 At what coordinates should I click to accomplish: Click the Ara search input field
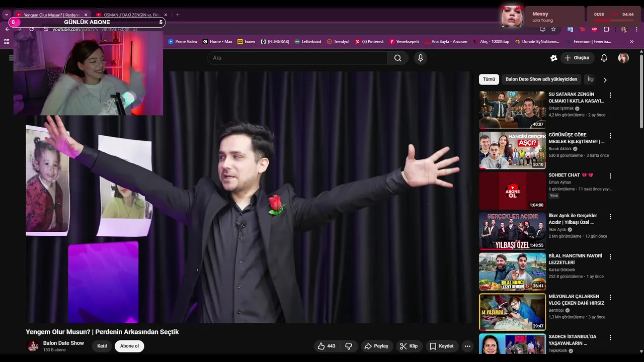297,58
